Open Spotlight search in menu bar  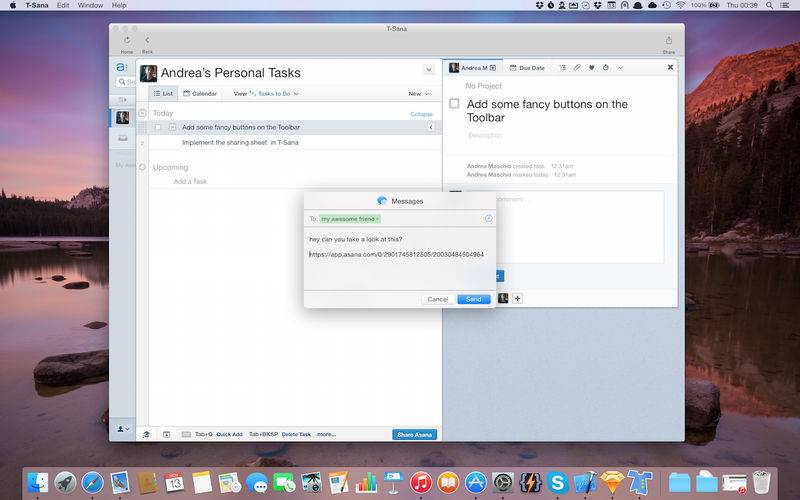769,5
